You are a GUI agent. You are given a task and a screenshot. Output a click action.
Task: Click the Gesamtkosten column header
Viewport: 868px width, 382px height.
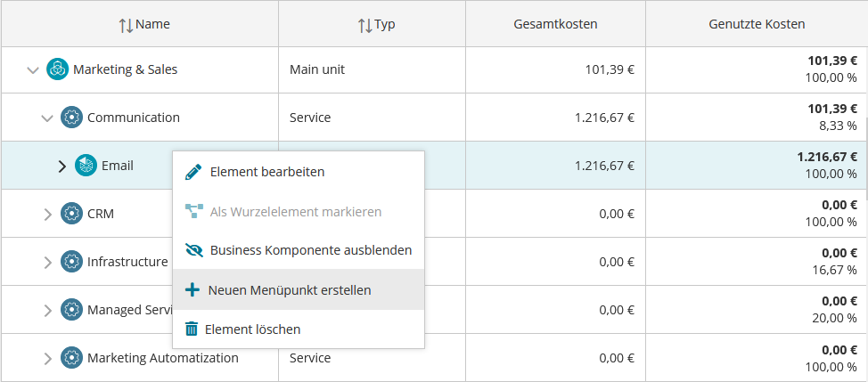tap(555, 24)
